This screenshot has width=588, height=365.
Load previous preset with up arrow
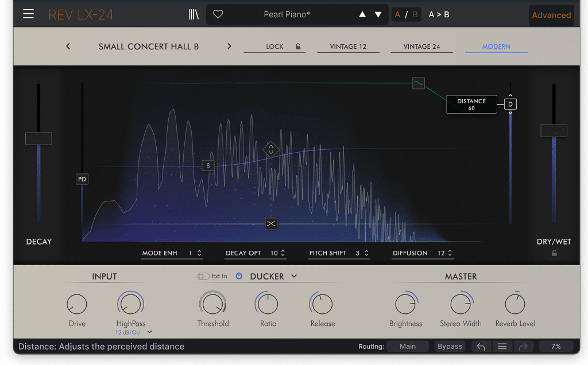coord(362,14)
